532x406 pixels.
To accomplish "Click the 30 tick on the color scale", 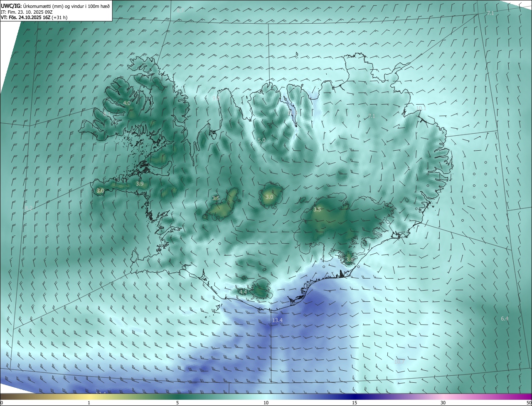I will pos(443,403).
